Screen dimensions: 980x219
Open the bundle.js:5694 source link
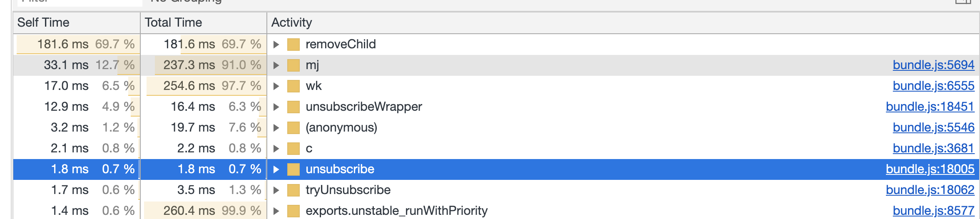pos(933,65)
